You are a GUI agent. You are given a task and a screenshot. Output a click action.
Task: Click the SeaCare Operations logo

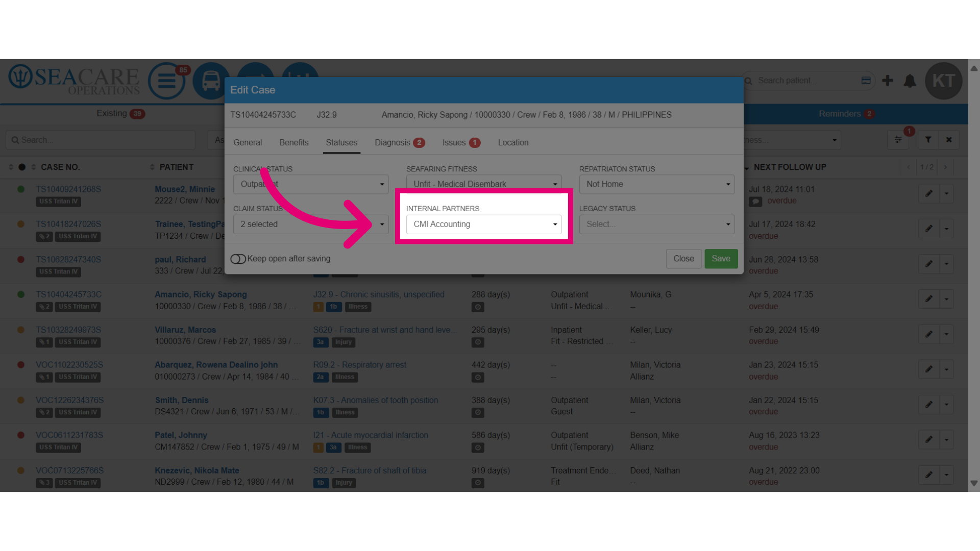(x=74, y=80)
